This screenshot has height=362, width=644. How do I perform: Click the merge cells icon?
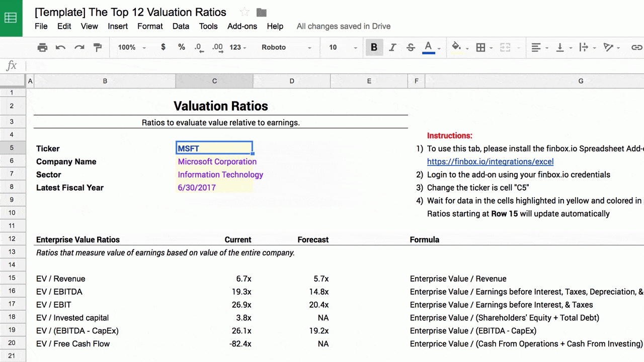(x=505, y=47)
